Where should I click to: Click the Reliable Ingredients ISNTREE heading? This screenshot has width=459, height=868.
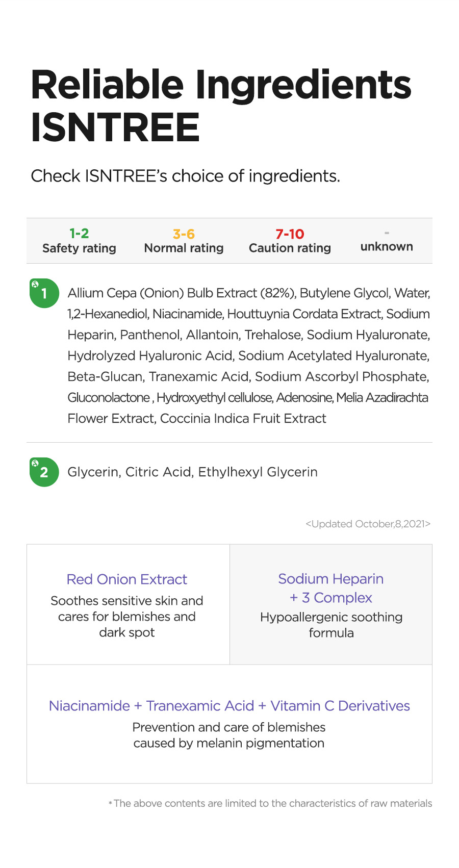(221, 106)
